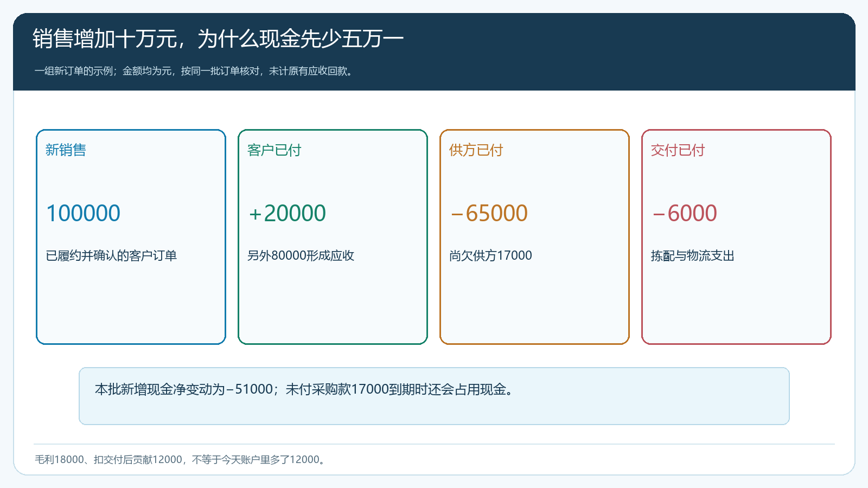868x488 pixels.
Task: Click the title 销售增加十万元，为什么现金先少五万一
Action: [218, 39]
